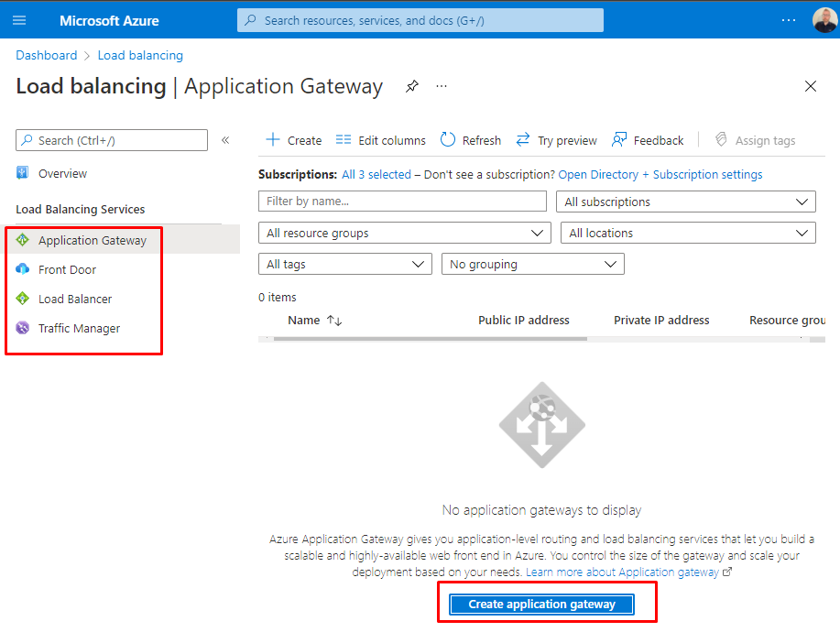Screen dimensions: 840x632
Task: Open the Feedback toolbar item
Action: (x=648, y=140)
